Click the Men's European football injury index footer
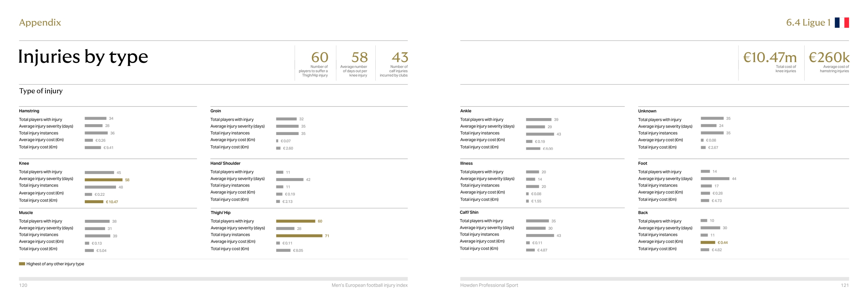 (370, 285)
